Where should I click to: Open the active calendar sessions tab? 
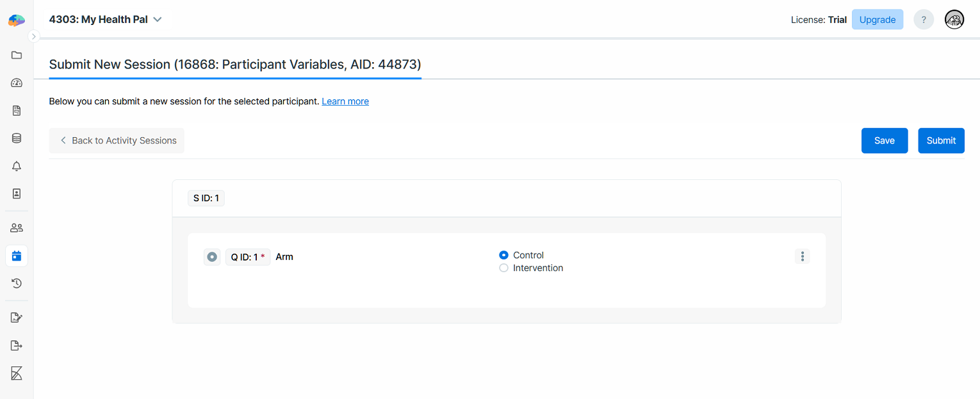pyautogui.click(x=17, y=256)
